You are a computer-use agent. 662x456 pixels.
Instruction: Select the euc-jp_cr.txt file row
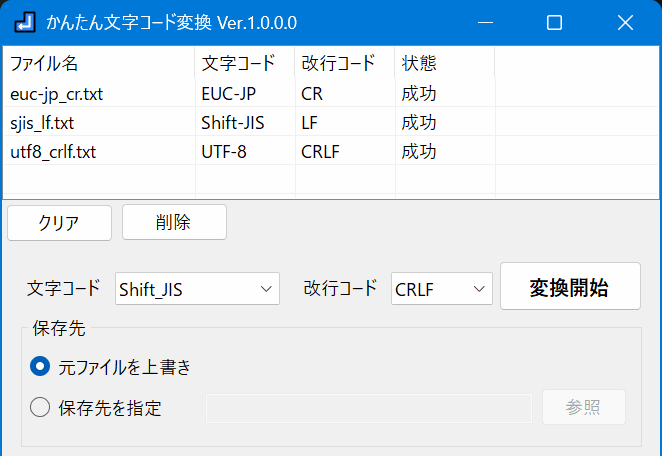(331, 93)
